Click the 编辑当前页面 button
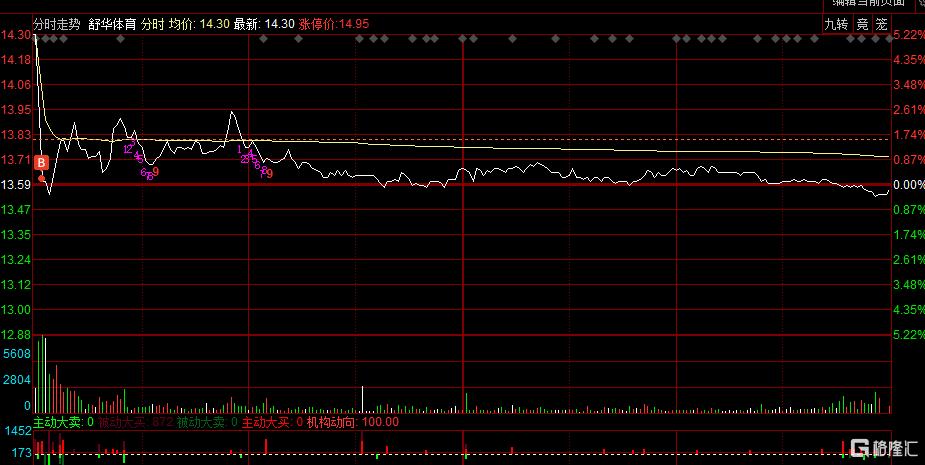 tap(868, 3)
